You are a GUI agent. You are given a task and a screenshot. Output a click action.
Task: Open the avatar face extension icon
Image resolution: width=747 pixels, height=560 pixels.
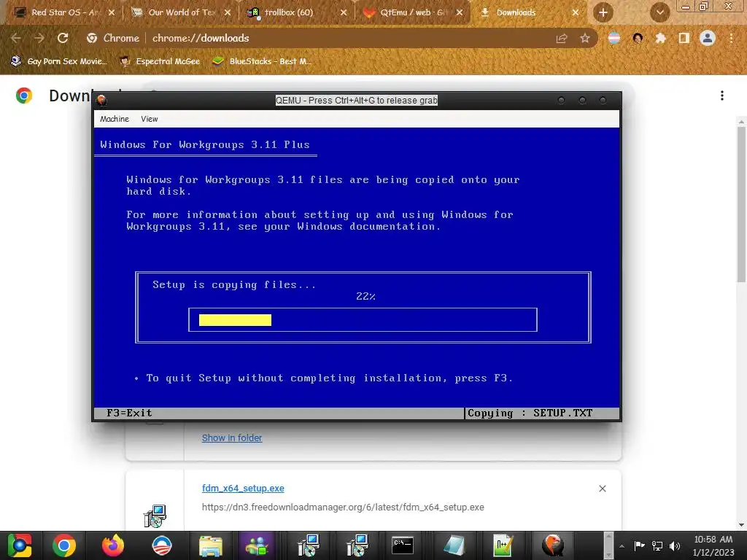tap(638, 38)
